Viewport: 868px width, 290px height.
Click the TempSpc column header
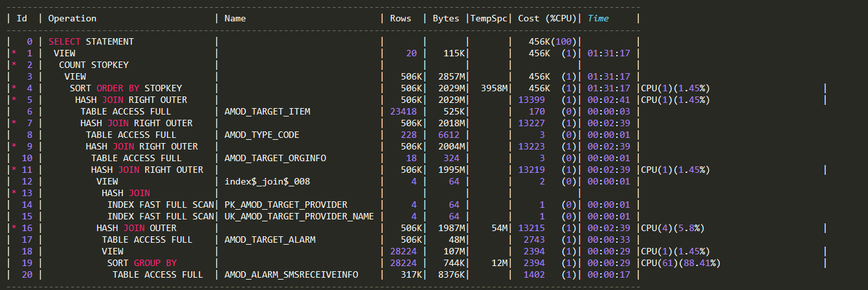490,19
